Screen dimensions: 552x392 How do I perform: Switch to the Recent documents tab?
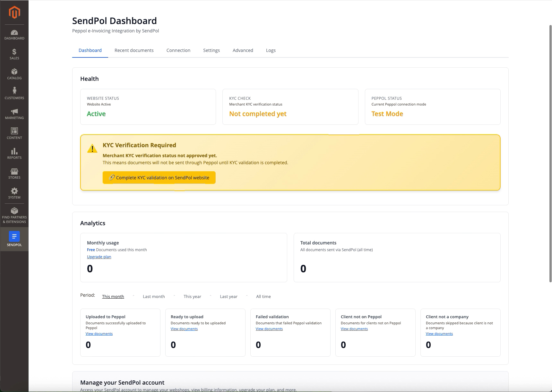click(x=134, y=50)
